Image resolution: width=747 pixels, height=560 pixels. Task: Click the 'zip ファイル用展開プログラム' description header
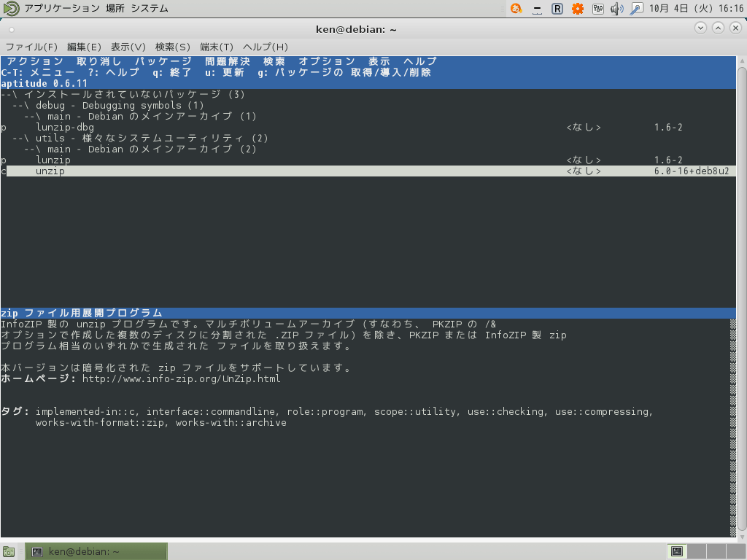pos(82,314)
